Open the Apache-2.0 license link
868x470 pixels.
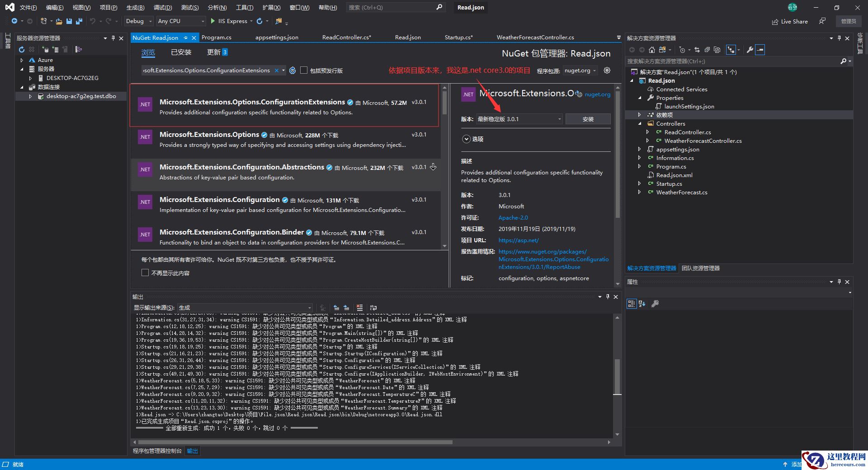click(513, 218)
